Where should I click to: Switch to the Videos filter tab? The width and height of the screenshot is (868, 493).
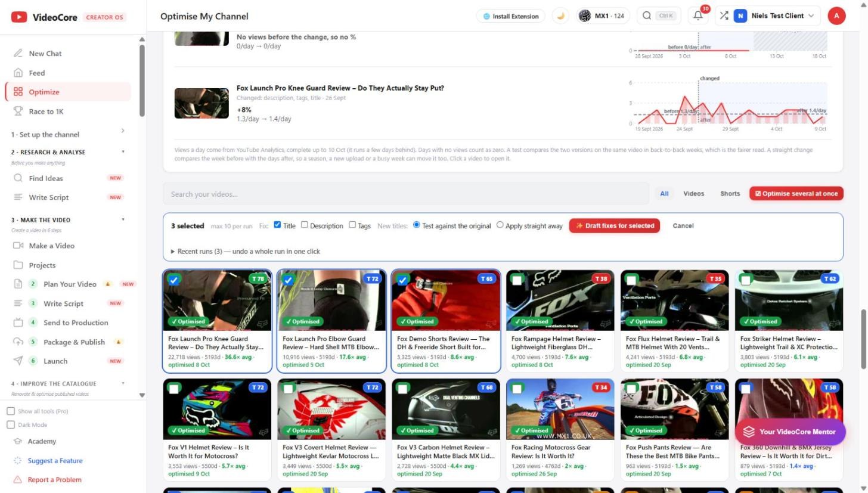[x=693, y=193]
